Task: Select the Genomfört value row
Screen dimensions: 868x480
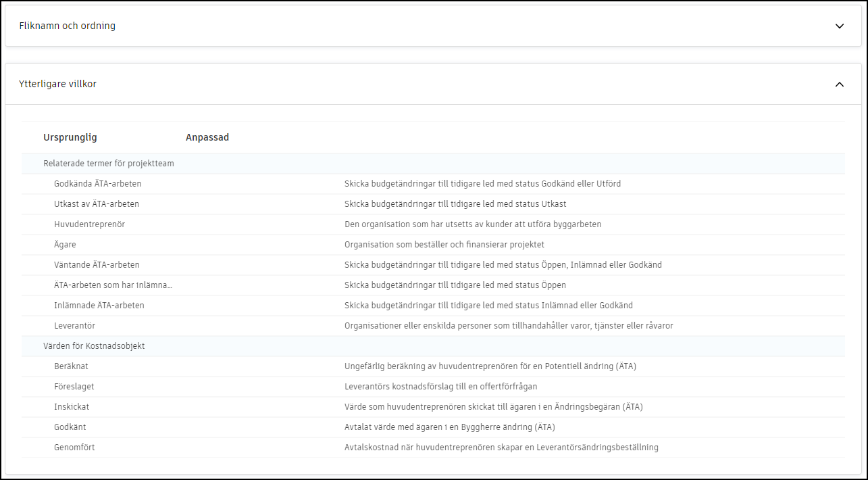Action: coord(75,448)
